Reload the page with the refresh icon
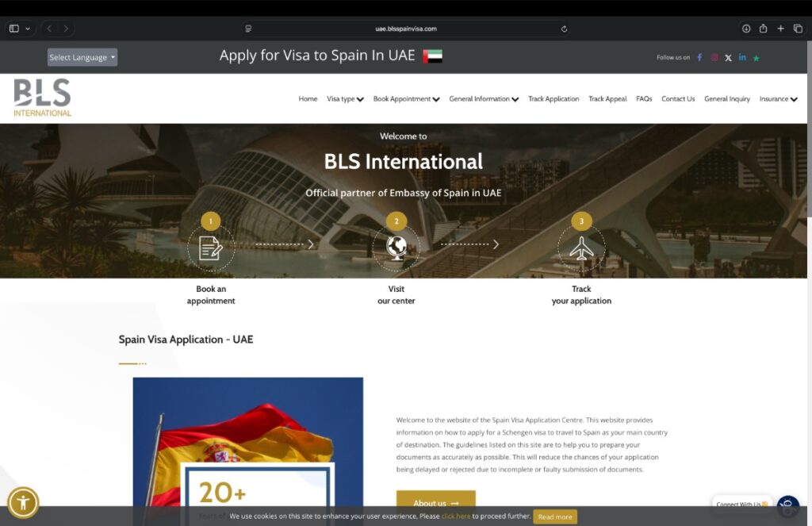 [x=564, y=29]
